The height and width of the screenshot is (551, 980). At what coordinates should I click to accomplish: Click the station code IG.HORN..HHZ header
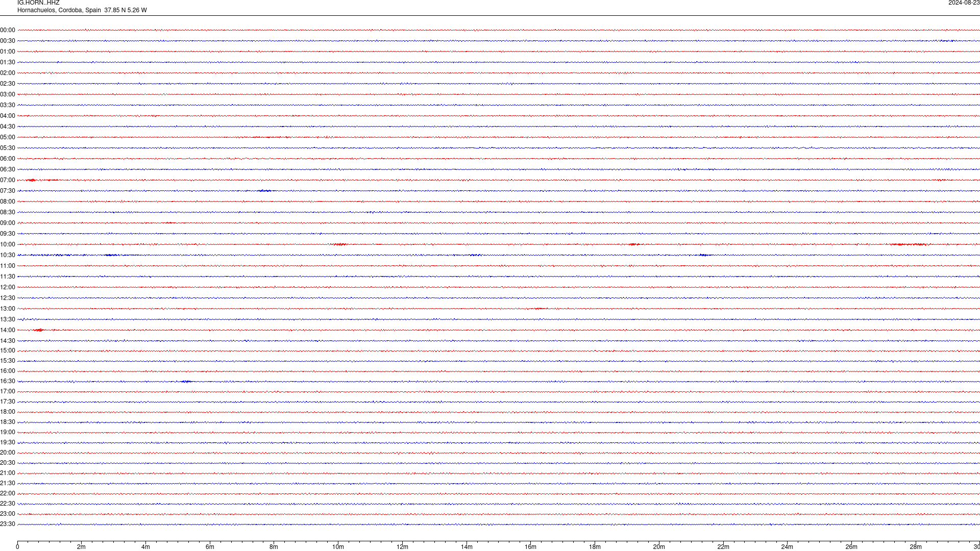pos(38,3)
